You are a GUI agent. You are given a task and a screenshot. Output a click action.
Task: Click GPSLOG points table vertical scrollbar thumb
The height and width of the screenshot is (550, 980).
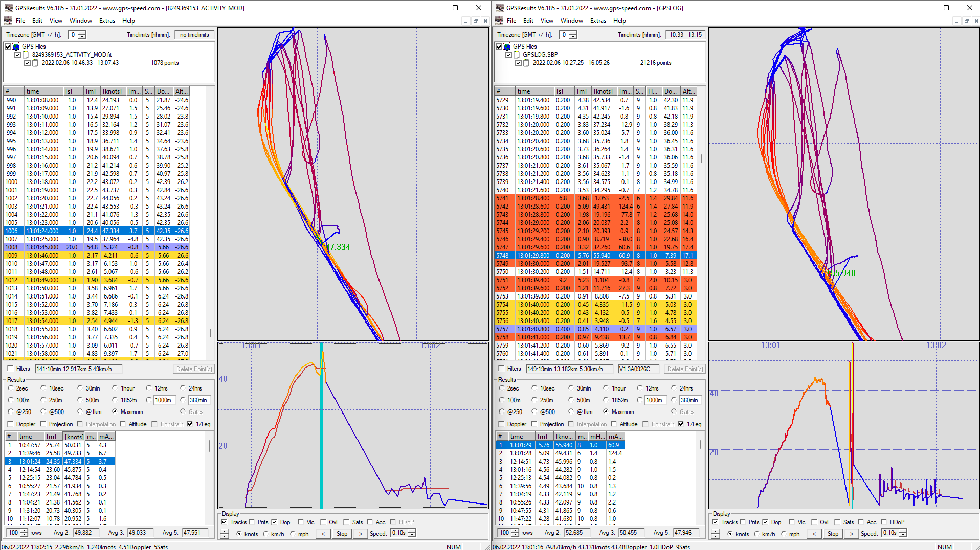(x=701, y=159)
